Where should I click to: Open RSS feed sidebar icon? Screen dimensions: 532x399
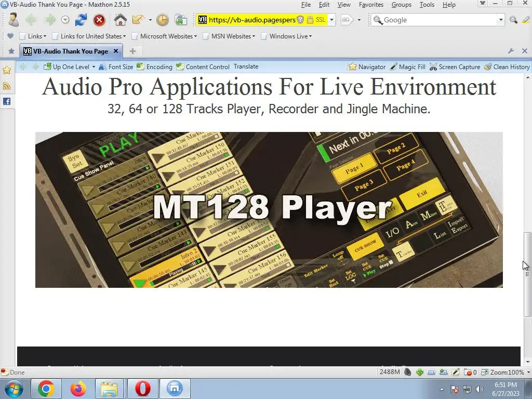(x=7, y=86)
